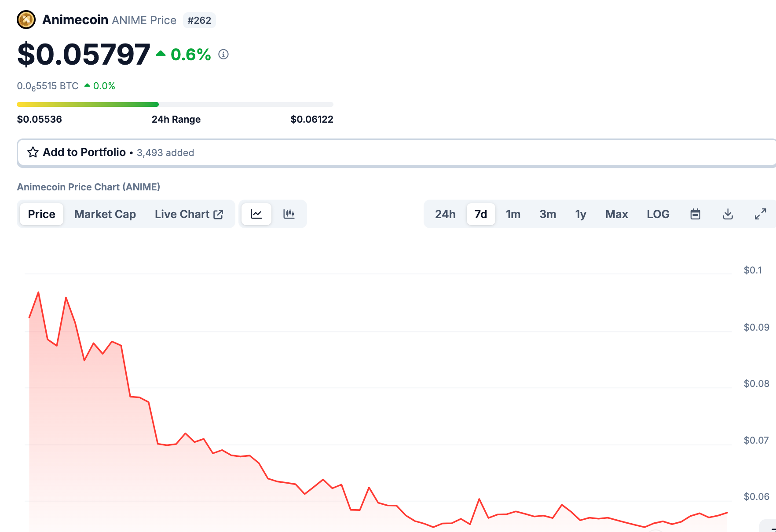This screenshot has height=532, width=776.
Task: Select the 3m time range
Action: pos(548,214)
